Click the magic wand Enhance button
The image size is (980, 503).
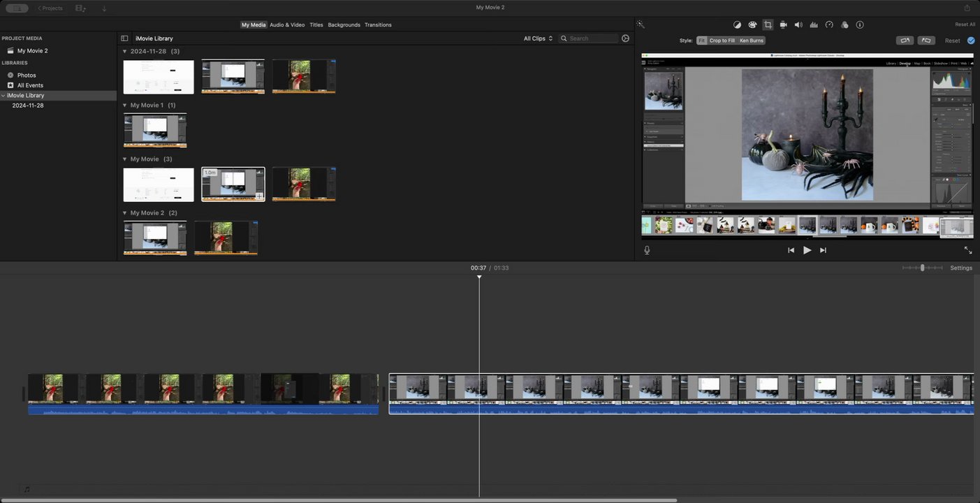pyautogui.click(x=641, y=24)
